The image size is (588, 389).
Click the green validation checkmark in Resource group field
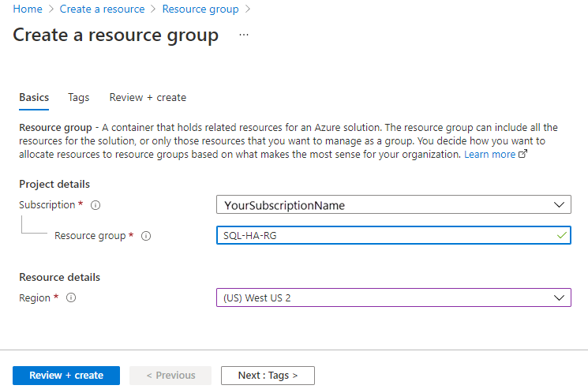point(561,235)
